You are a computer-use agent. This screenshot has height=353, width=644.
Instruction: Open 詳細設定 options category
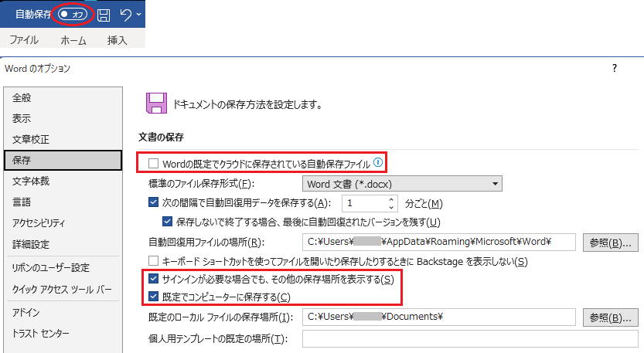(x=63, y=244)
